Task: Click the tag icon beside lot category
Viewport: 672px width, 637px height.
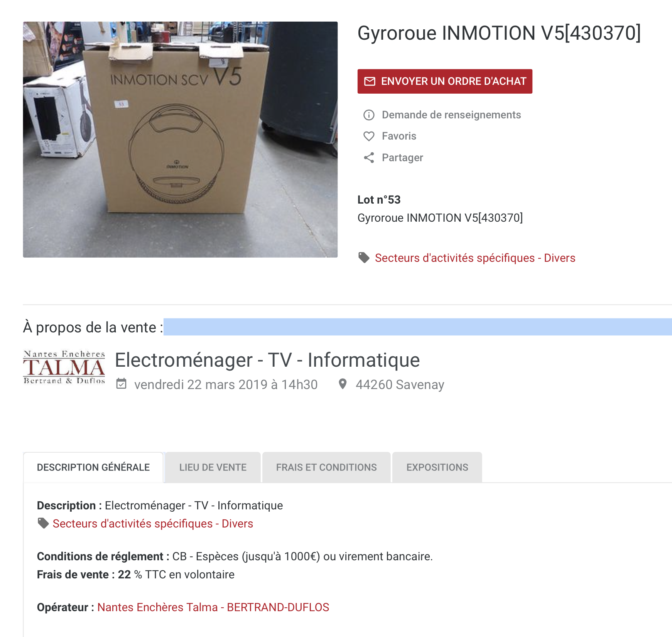Action: [364, 258]
